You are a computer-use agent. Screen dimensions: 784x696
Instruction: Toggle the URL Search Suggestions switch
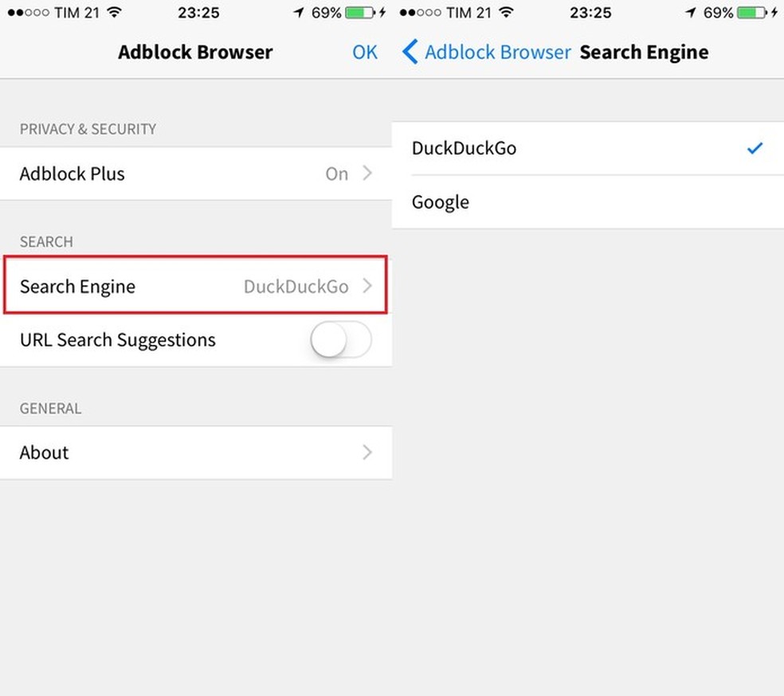click(x=340, y=341)
